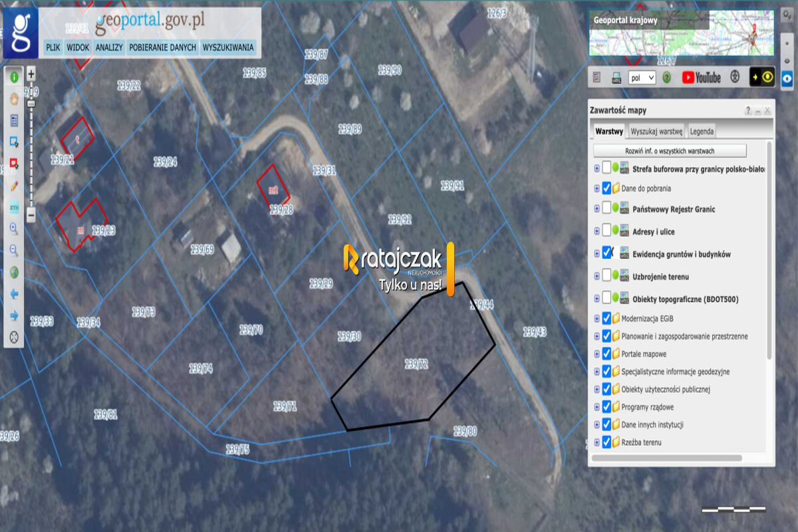Screen dimensions: 798x532
Task: Select the Warstwy tab
Action: click(609, 131)
